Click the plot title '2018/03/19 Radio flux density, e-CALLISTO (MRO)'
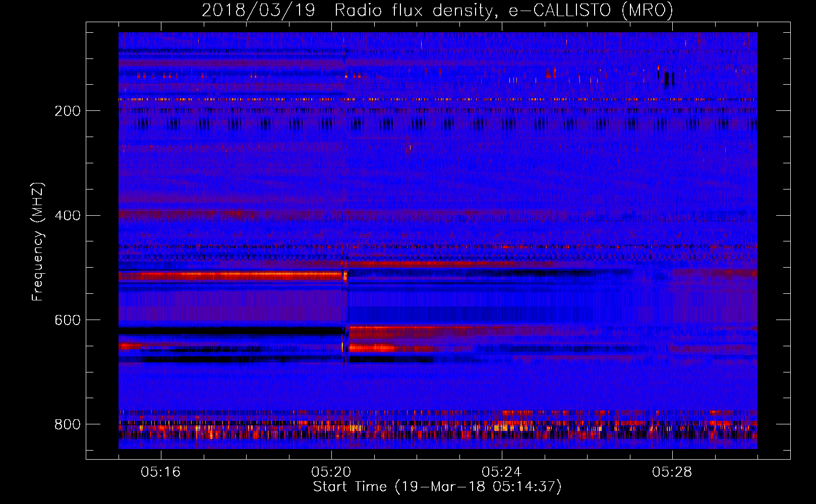This screenshot has height=504, width=816. [x=437, y=10]
